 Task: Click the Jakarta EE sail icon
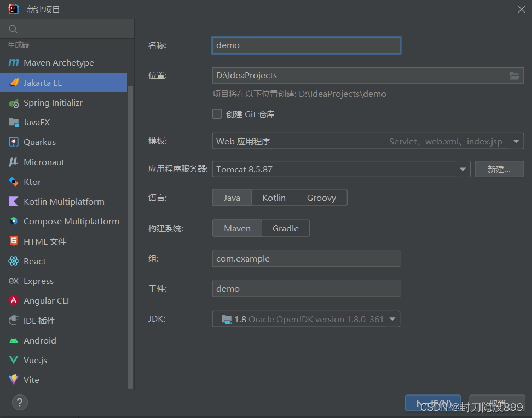(14, 83)
